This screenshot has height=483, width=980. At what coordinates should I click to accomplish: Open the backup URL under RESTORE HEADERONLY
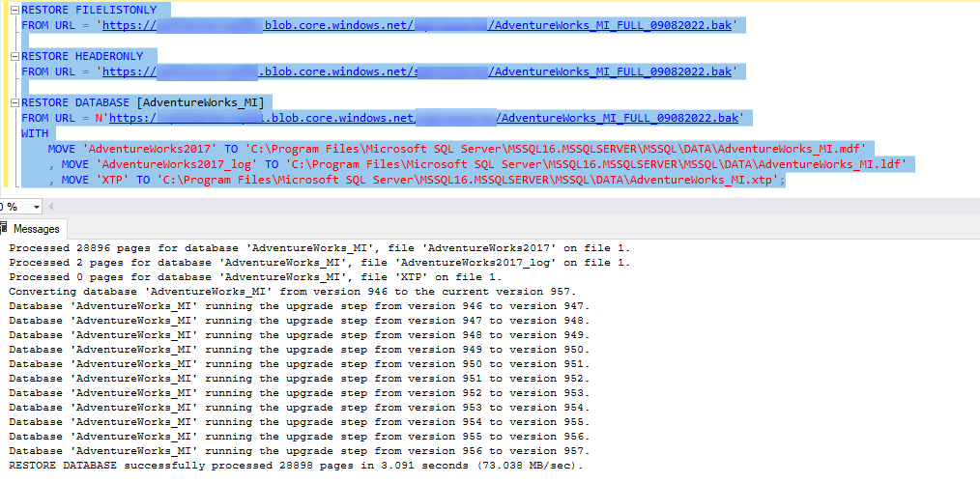tap(418, 71)
